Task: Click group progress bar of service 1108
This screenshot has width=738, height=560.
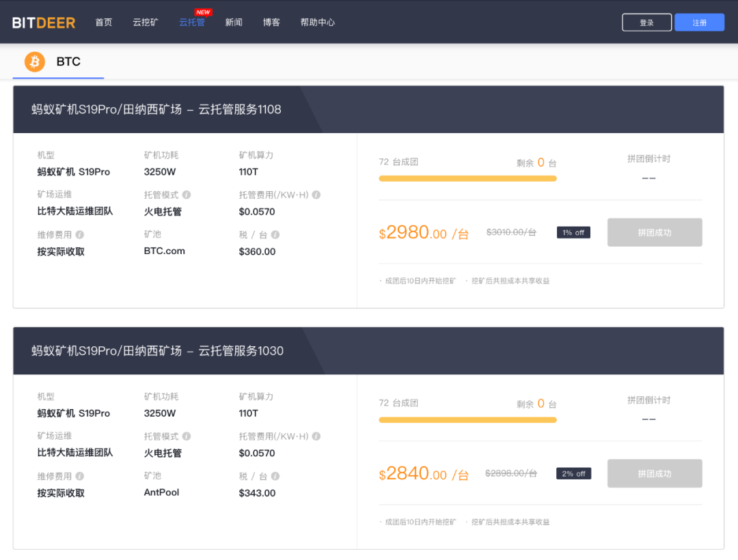Action: (x=468, y=179)
